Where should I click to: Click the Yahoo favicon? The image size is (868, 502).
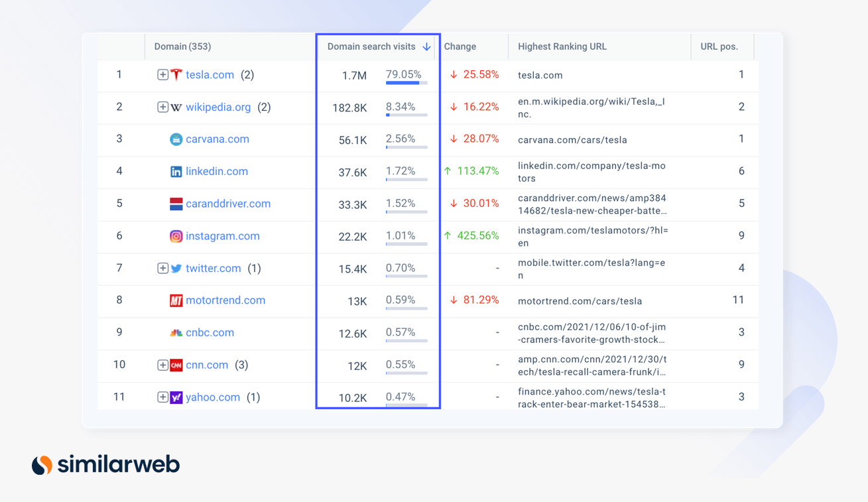click(x=176, y=397)
